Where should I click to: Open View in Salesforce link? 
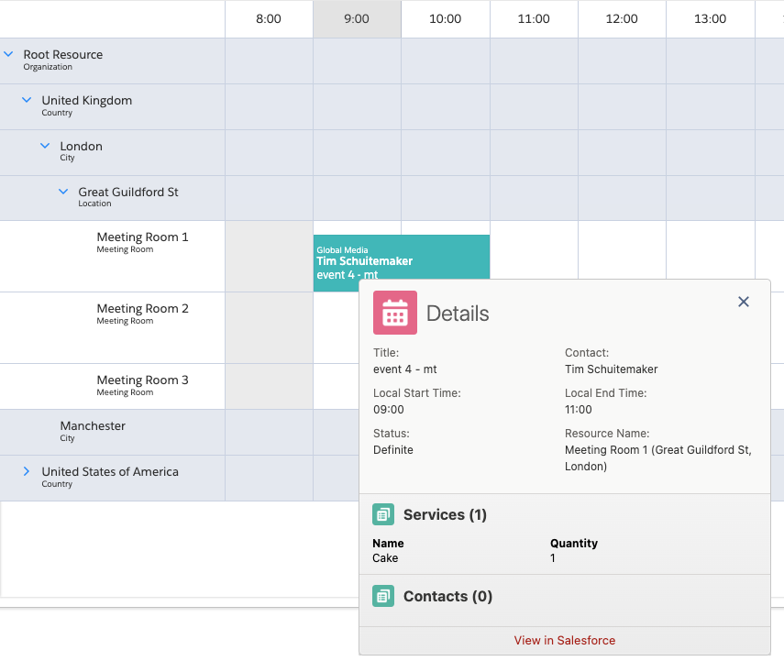(x=564, y=640)
